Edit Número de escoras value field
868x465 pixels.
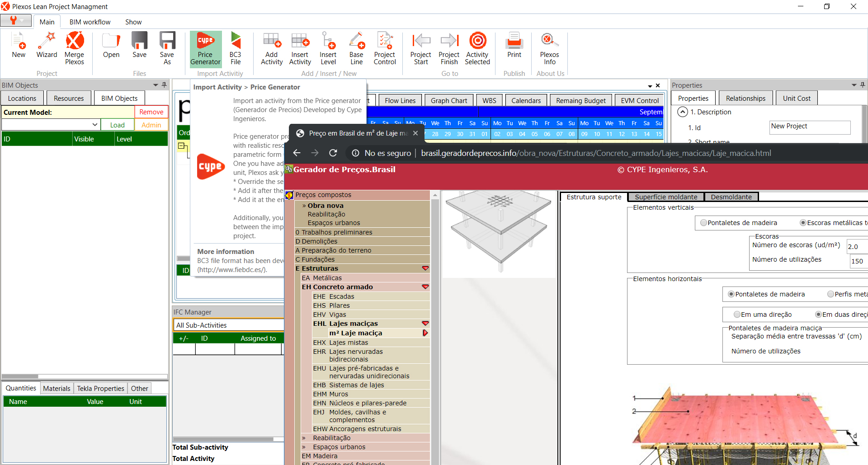(857, 247)
